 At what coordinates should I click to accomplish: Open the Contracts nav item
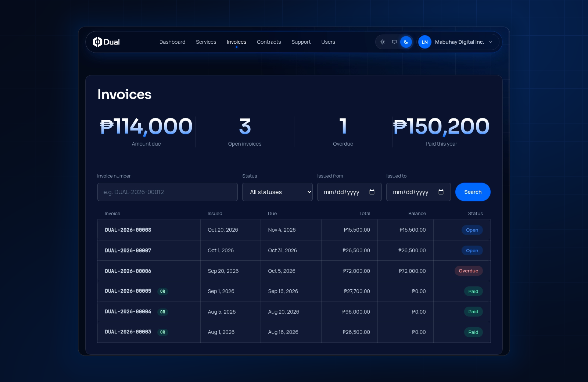269,42
